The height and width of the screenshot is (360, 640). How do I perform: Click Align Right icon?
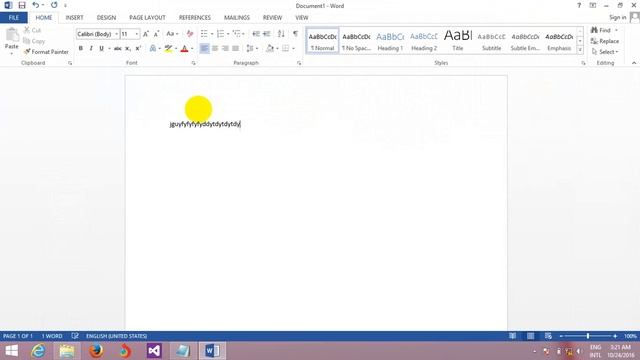[x=225, y=49]
